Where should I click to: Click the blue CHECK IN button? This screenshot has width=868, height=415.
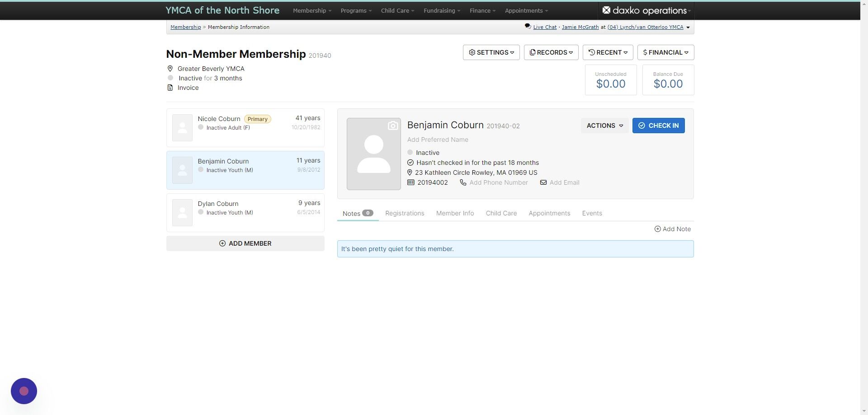coord(658,126)
